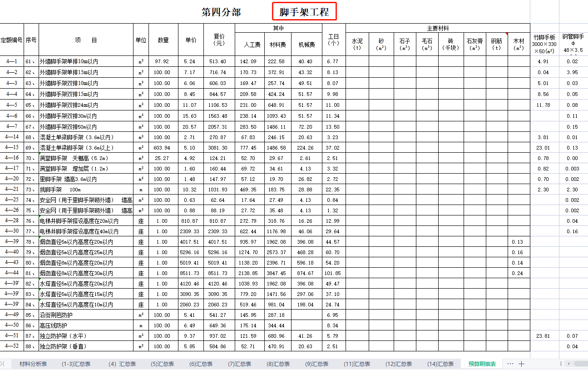This screenshot has width=588, height=370.
Task: Click the 石灰膏 header cell
Action: [474, 45]
